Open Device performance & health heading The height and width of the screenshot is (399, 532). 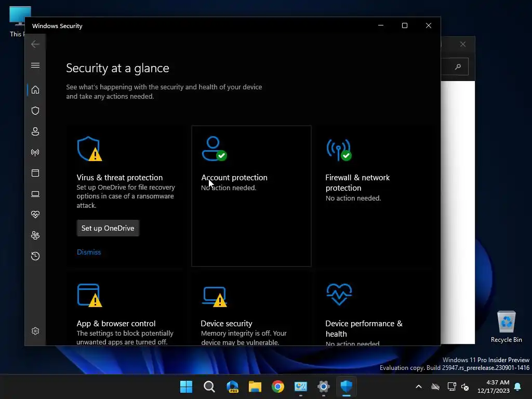tap(364, 328)
